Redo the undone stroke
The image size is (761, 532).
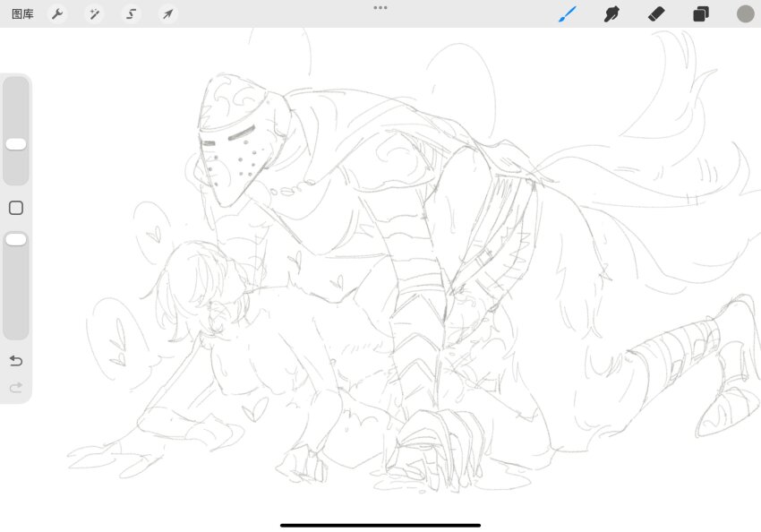(x=16, y=388)
